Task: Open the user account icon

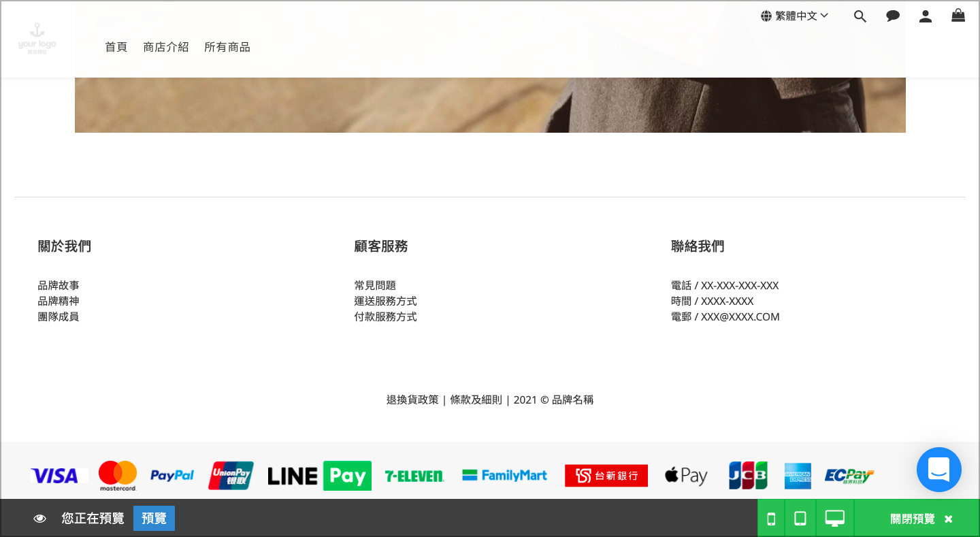Action: 926,16
